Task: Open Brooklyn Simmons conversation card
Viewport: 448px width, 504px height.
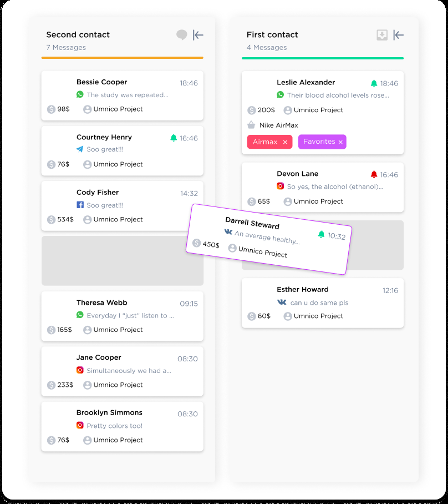Action: coord(122,426)
